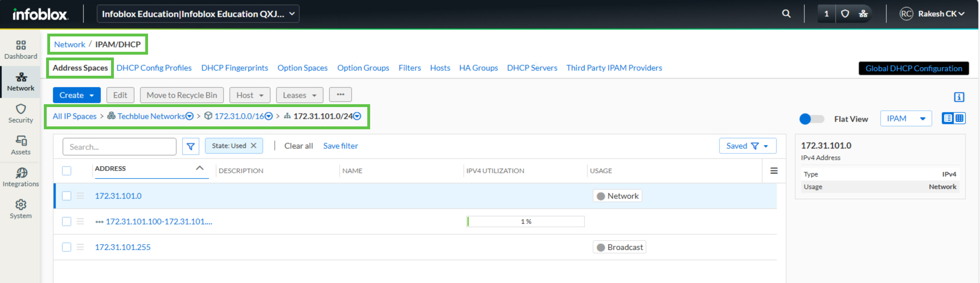Click Save filter link
980x283 pixels.
click(341, 146)
